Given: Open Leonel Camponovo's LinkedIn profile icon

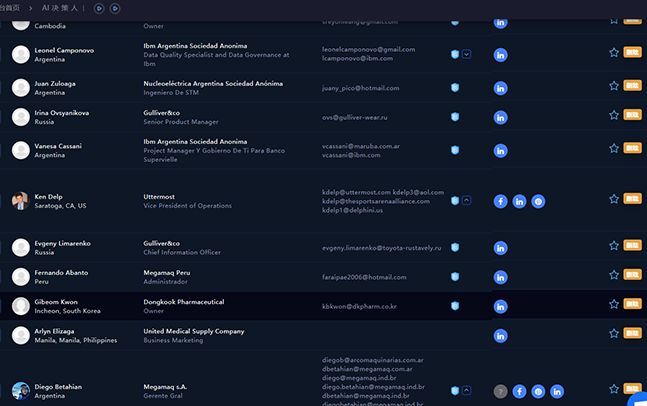Looking at the screenshot, I should (x=500, y=55).
